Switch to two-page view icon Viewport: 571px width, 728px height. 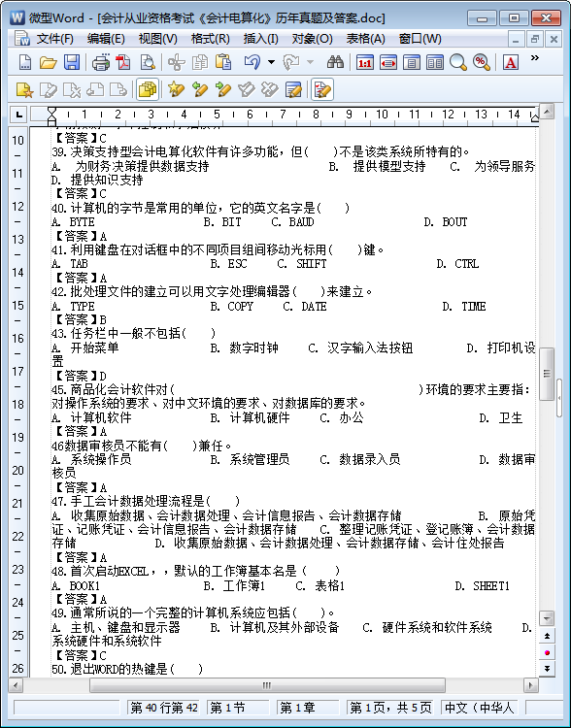point(435,62)
